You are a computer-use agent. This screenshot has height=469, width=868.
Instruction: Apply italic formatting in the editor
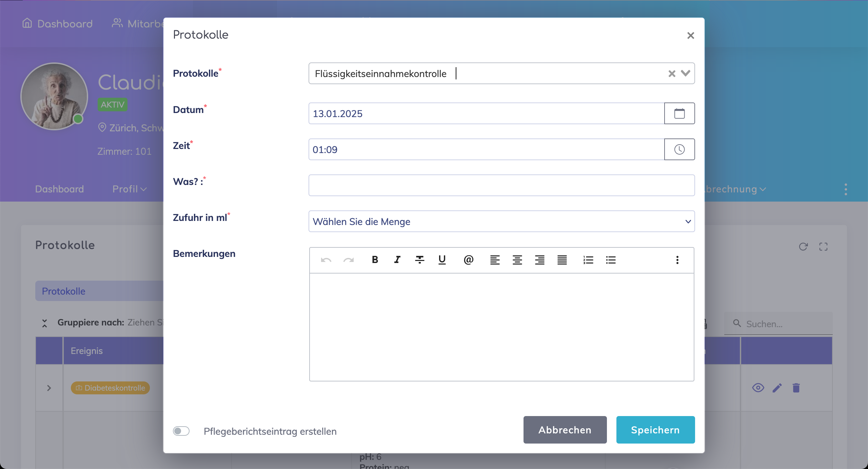[x=397, y=260]
